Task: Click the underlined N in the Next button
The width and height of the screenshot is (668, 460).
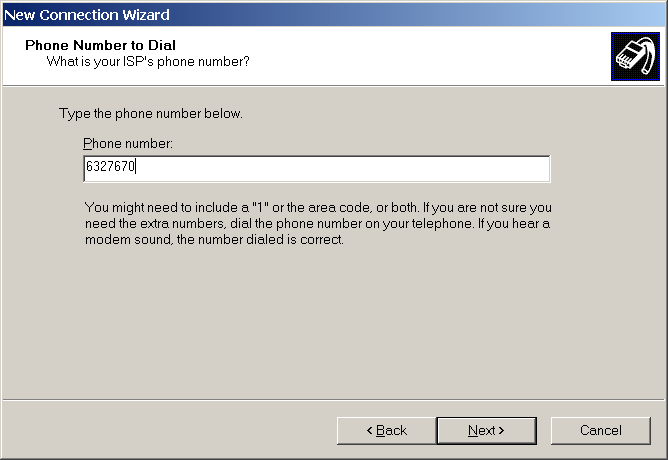Action: pyautogui.click(x=473, y=430)
